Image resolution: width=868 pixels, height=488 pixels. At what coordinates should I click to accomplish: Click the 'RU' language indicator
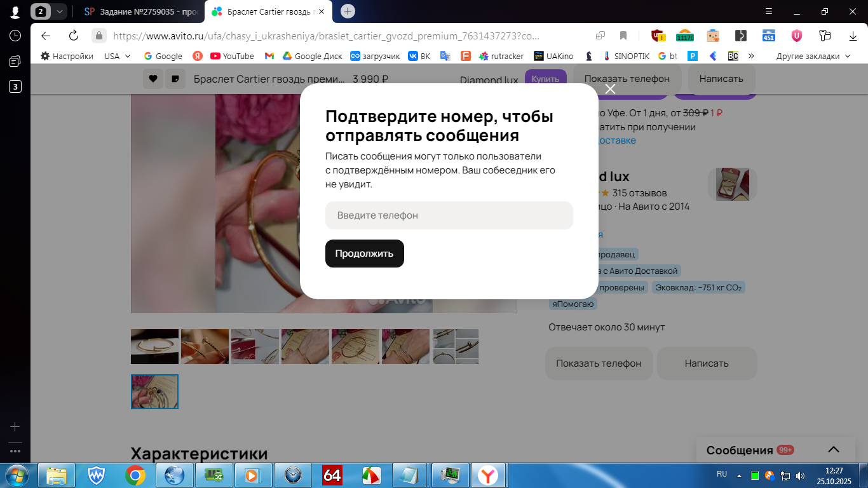tap(722, 474)
